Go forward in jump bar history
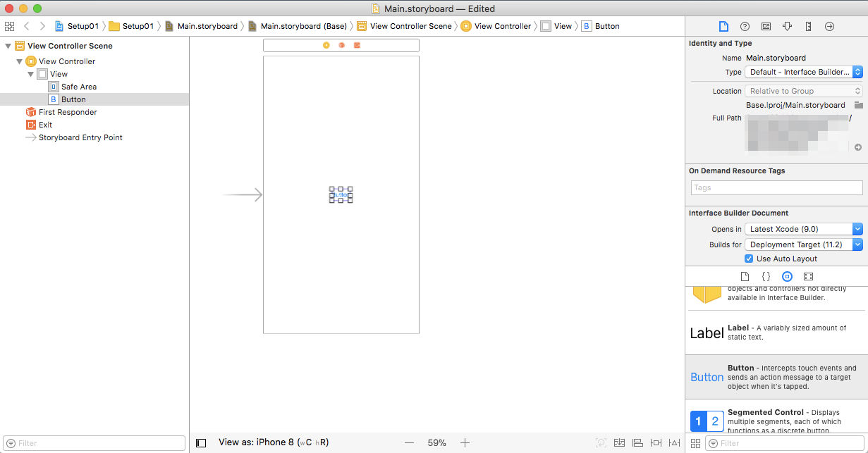This screenshot has height=453, width=868. point(42,26)
